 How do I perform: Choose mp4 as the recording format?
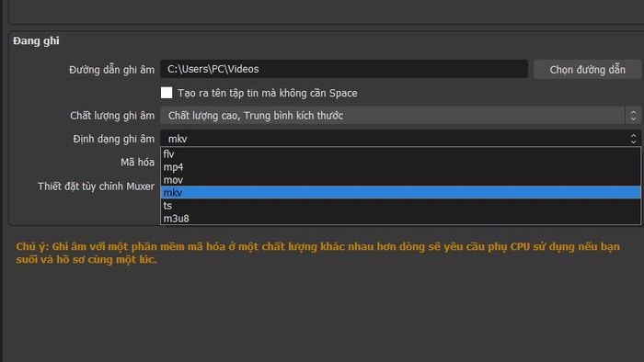(x=400, y=167)
